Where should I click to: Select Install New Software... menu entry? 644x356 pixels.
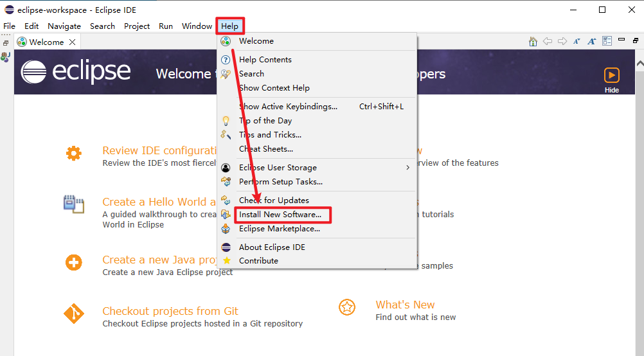click(280, 215)
